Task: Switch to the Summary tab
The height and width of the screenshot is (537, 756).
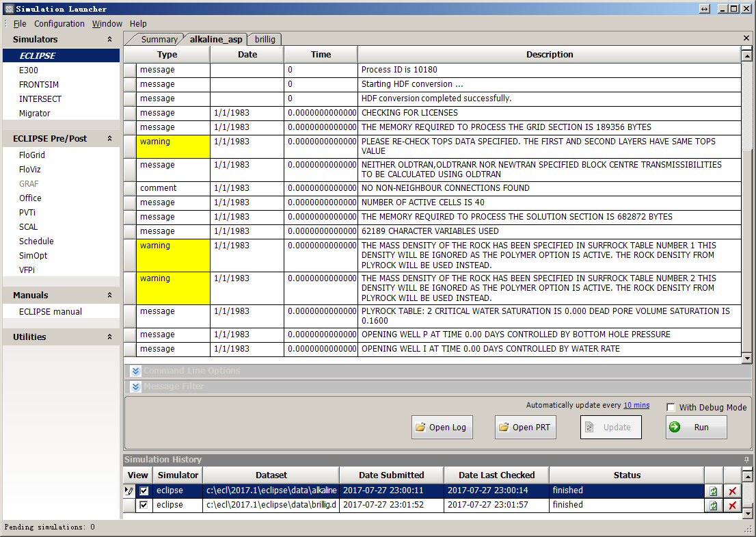Action: (x=159, y=40)
